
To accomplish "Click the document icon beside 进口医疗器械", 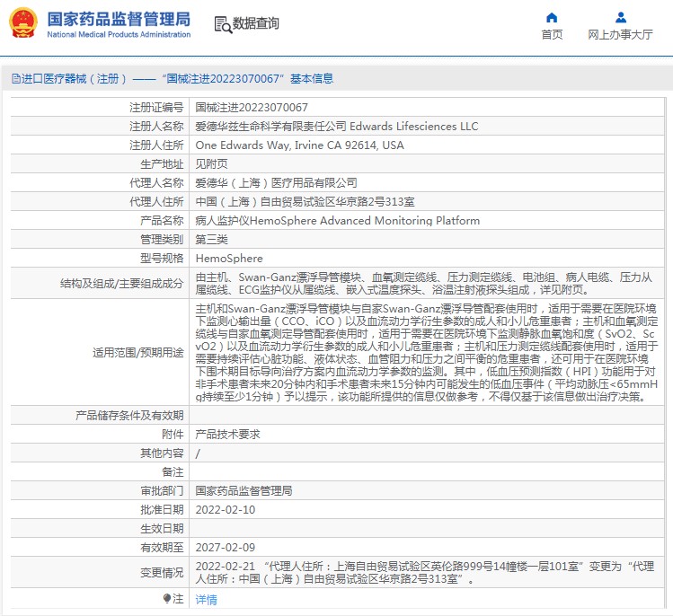I will point(16,78).
